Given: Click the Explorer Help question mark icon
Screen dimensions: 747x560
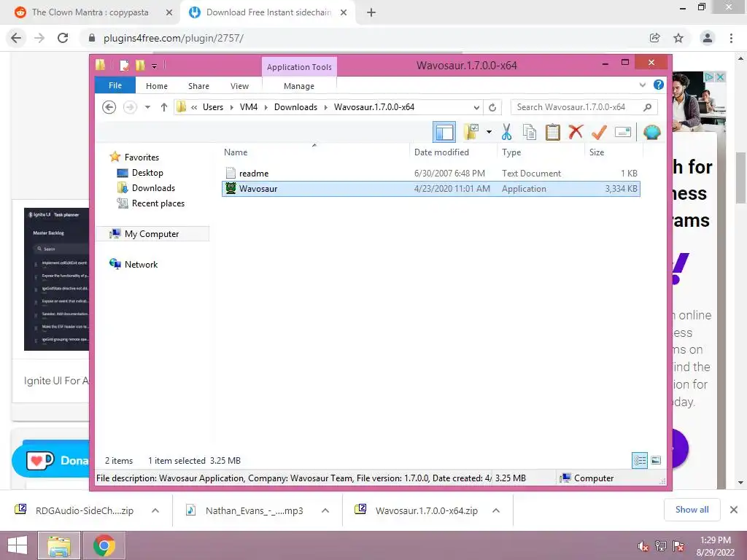Looking at the screenshot, I should click(659, 85).
